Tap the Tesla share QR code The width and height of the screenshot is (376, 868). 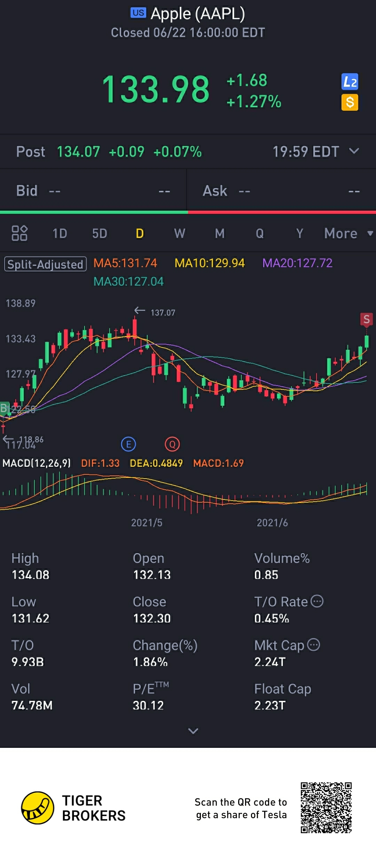point(326,808)
